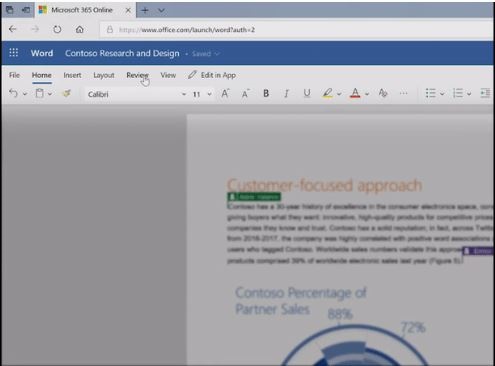Open the View tab
The width and height of the screenshot is (495, 366).
point(168,75)
